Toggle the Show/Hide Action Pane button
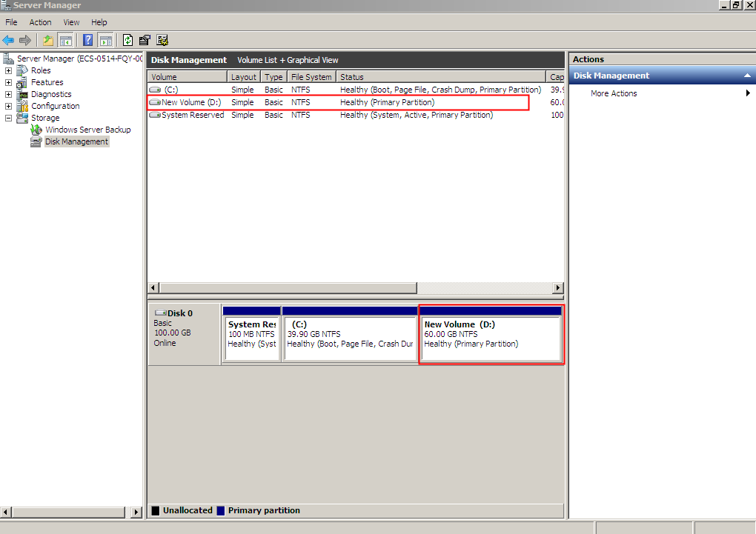 pyautogui.click(x=106, y=40)
